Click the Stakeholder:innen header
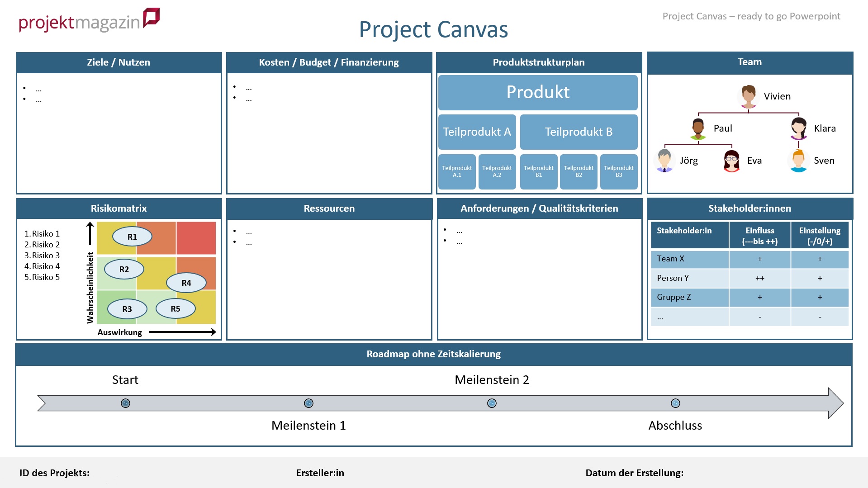This screenshot has width=868, height=488. tap(750, 208)
